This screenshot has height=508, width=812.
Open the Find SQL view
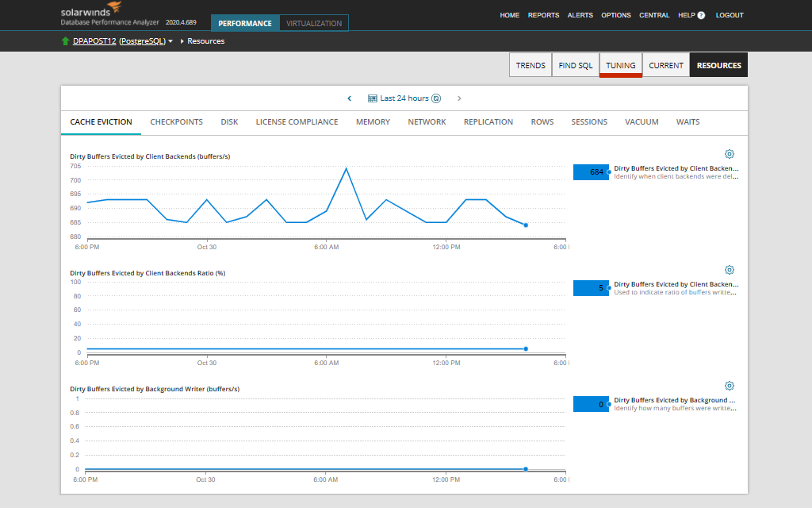tap(575, 66)
